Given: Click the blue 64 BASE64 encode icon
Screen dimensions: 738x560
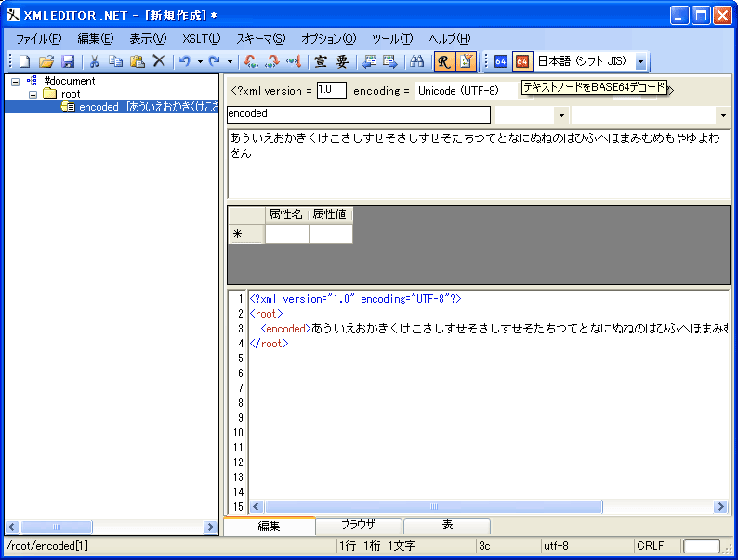Looking at the screenshot, I should 501,61.
